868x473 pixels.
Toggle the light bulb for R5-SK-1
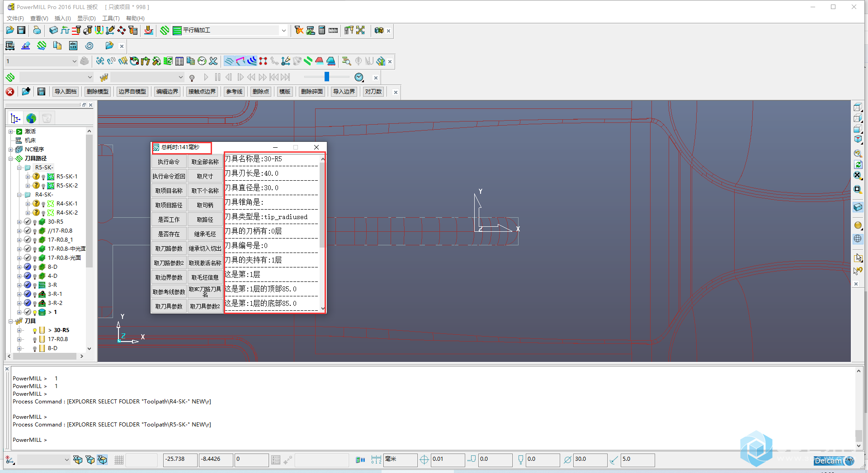tap(43, 177)
